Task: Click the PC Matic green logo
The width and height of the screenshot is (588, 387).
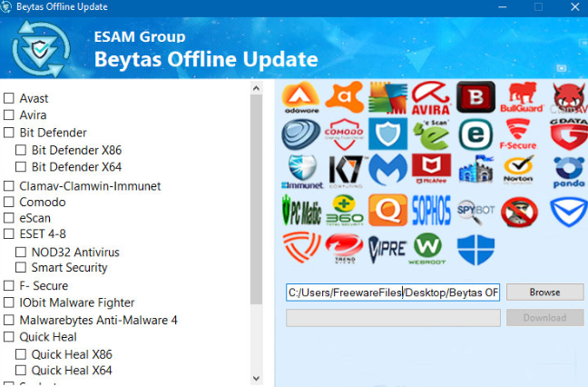Action: 302,210
